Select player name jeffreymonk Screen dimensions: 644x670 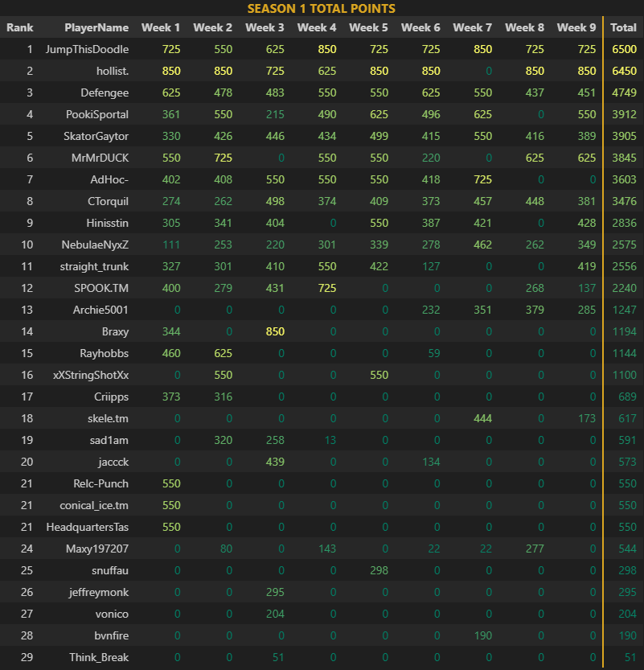(x=99, y=592)
